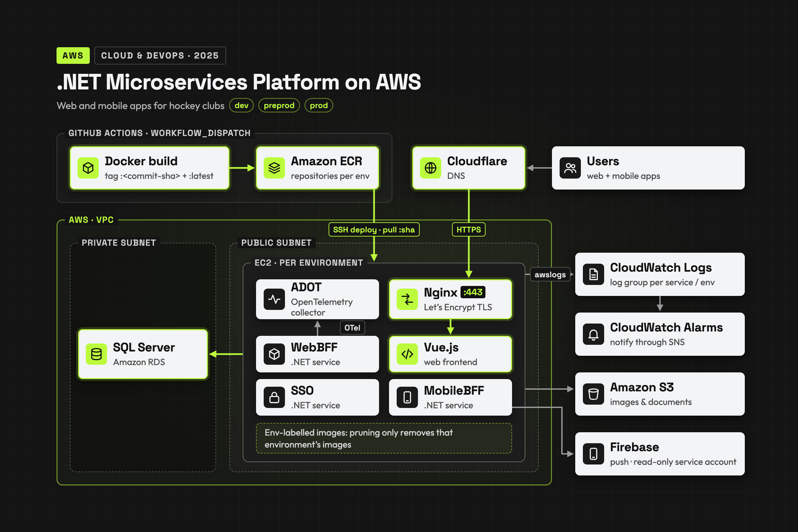Click the Env-labelled images pruning note
The height and width of the screenshot is (532, 798).
pos(384,438)
